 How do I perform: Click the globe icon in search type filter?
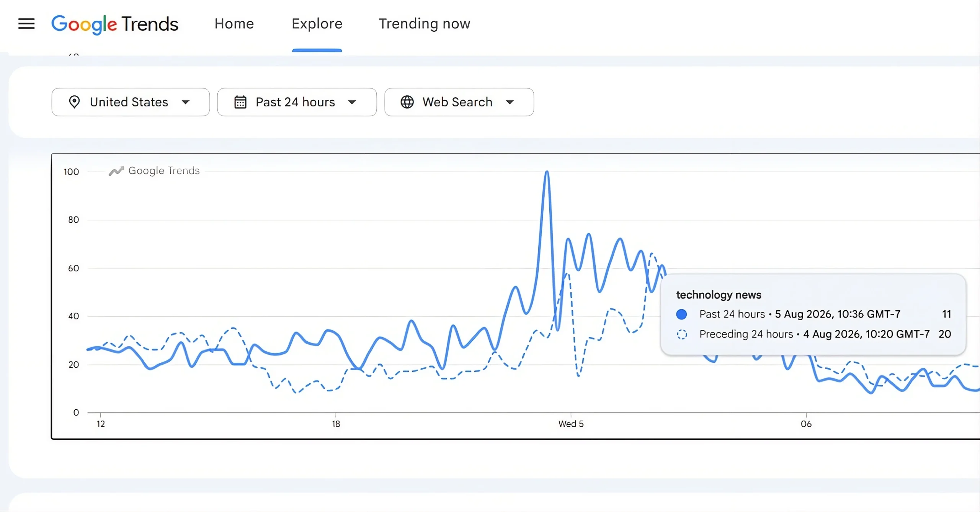(x=407, y=102)
